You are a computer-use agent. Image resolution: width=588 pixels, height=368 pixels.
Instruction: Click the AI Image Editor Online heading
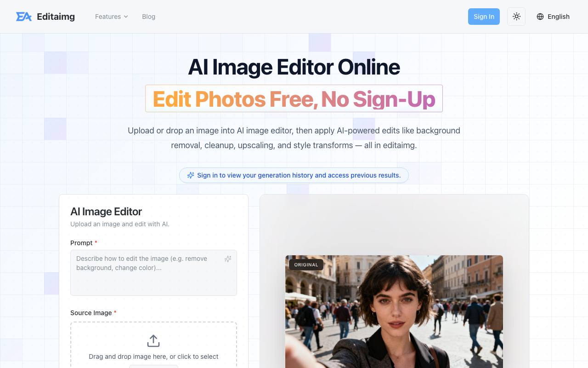tap(294, 67)
